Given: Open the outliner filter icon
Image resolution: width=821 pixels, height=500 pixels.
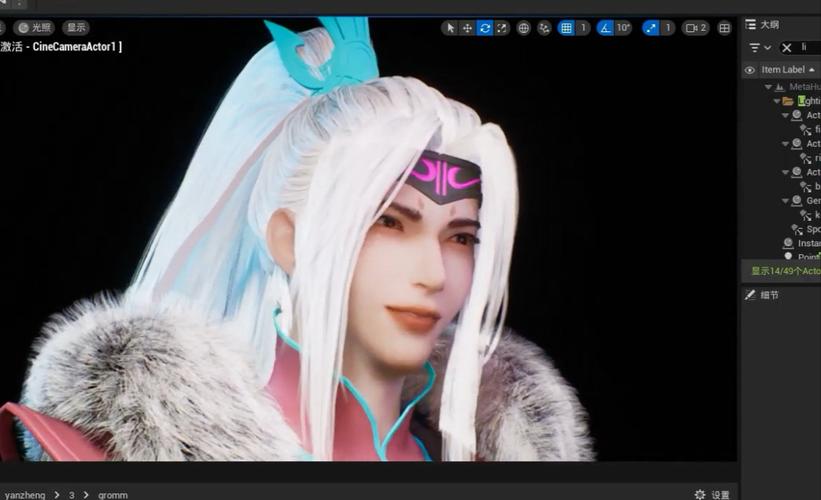Looking at the screenshot, I should tap(755, 48).
